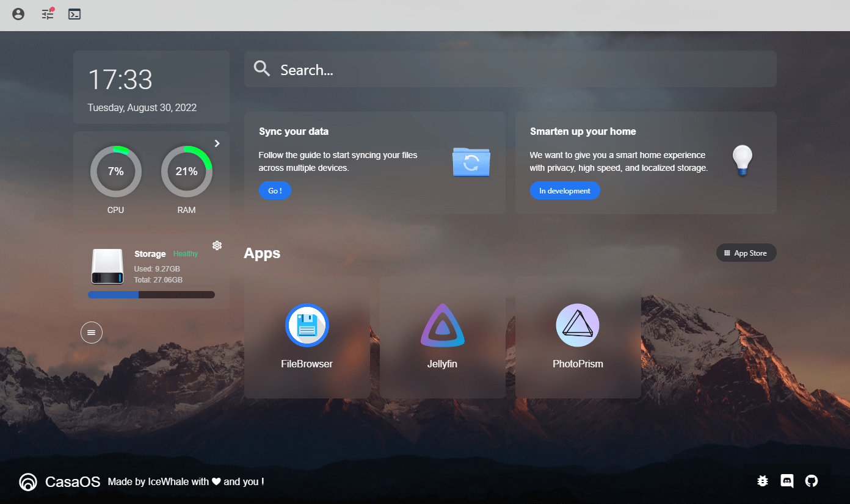Expand the CPU and RAM widget arrow
This screenshot has height=504, width=850.
point(217,143)
